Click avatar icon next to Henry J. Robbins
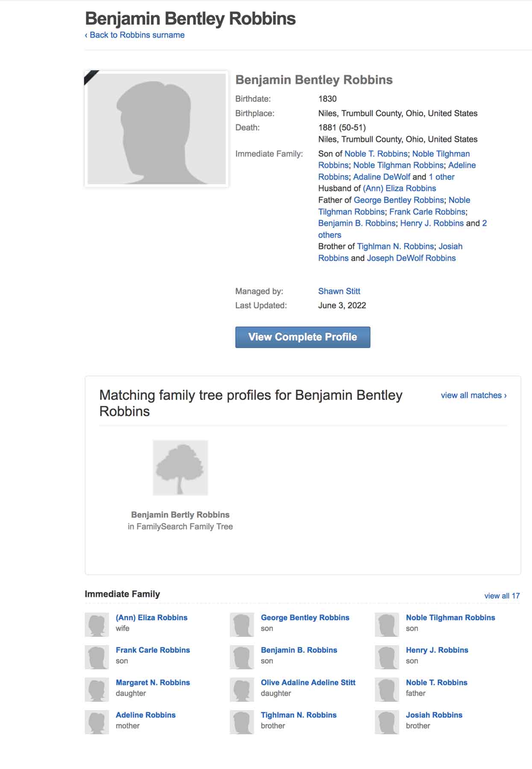Screen dimensions: 532x769 pos(387,657)
